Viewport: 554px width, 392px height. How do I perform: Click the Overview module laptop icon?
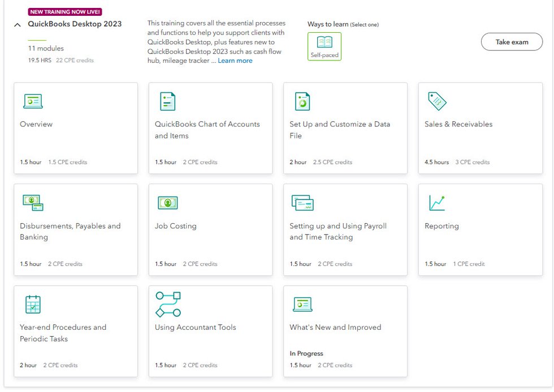(x=33, y=102)
